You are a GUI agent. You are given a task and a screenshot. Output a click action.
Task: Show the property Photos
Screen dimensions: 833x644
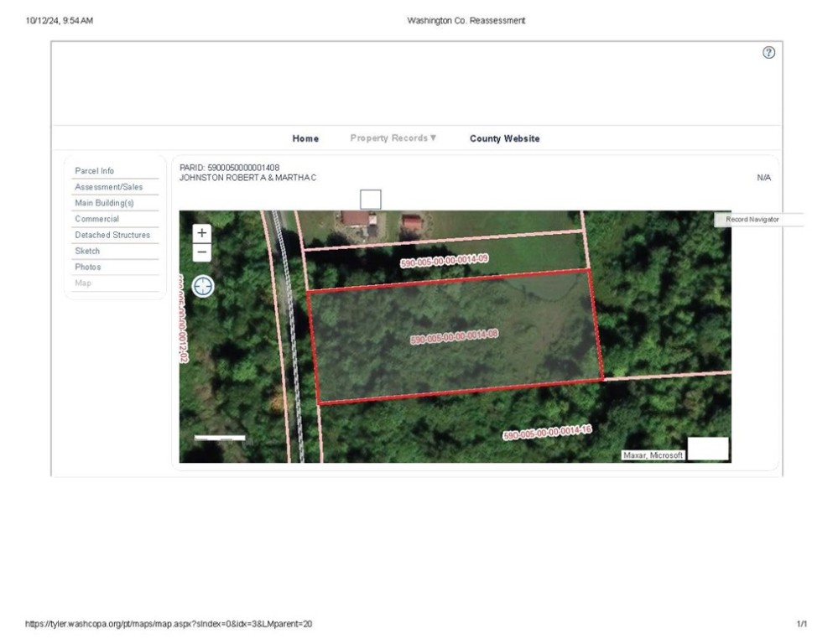coord(88,267)
